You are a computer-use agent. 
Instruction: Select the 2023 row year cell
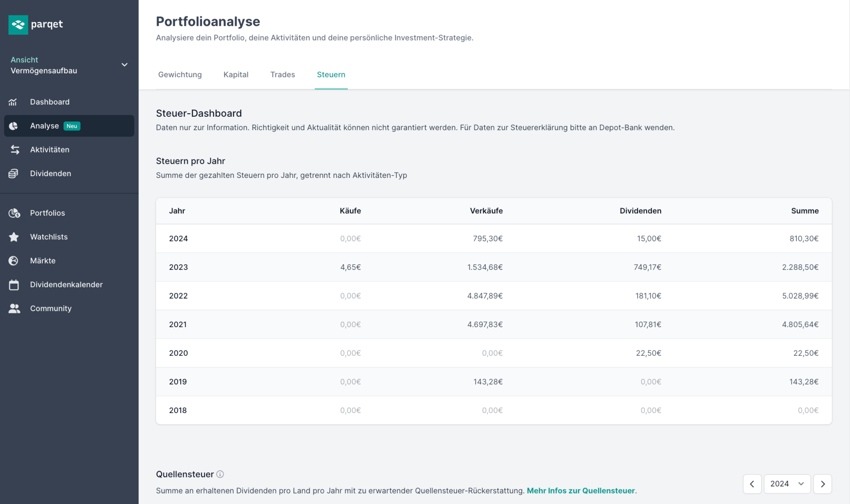(178, 267)
